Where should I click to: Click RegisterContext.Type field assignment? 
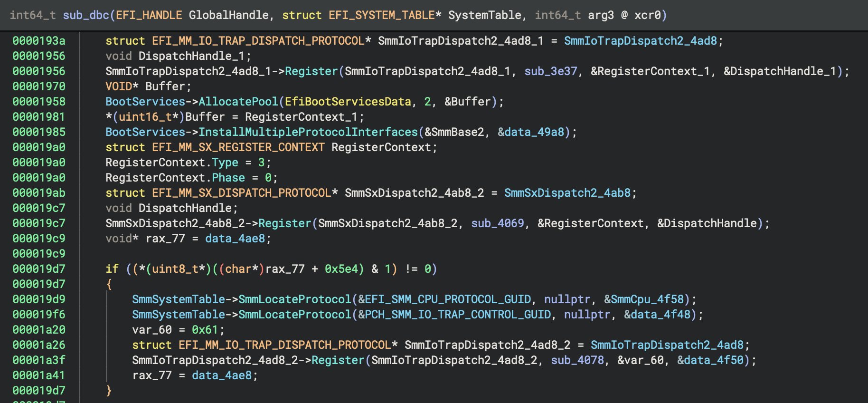pos(188,163)
